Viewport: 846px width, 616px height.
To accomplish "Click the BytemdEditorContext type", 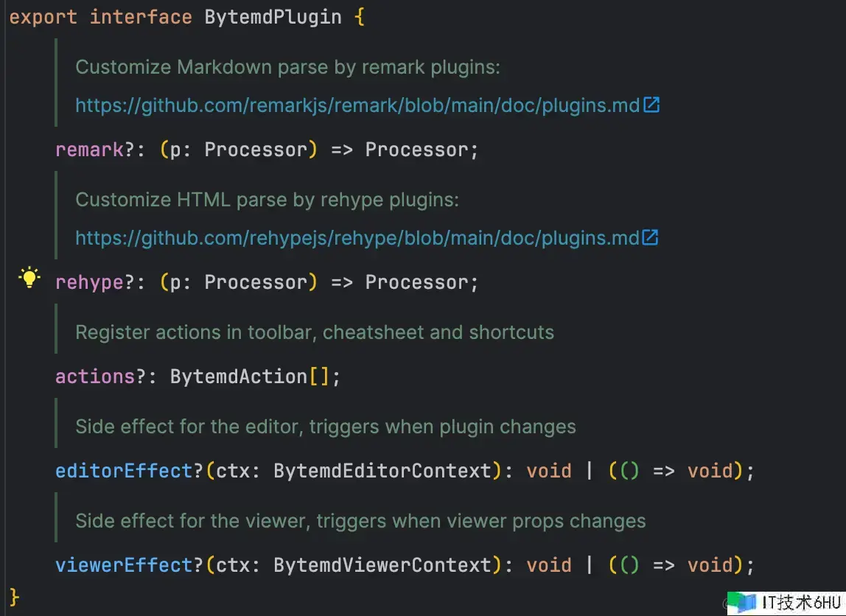I will pos(382,471).
